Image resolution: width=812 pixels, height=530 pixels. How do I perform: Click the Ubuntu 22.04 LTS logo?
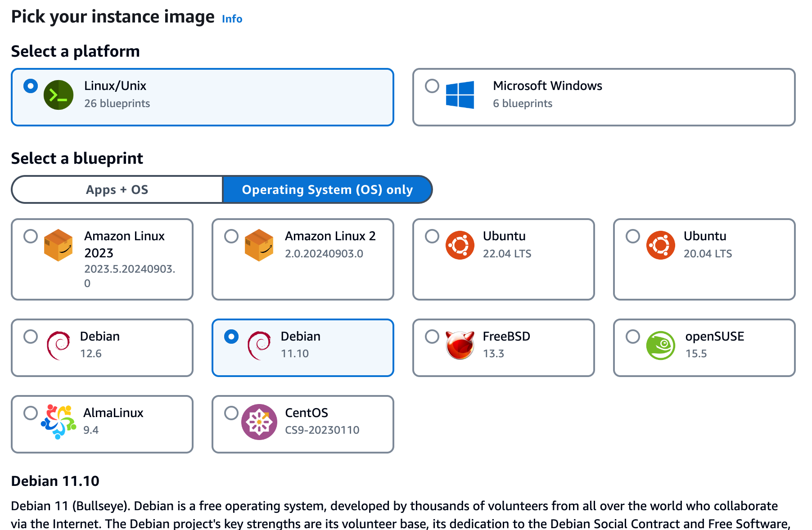[460, 245]
